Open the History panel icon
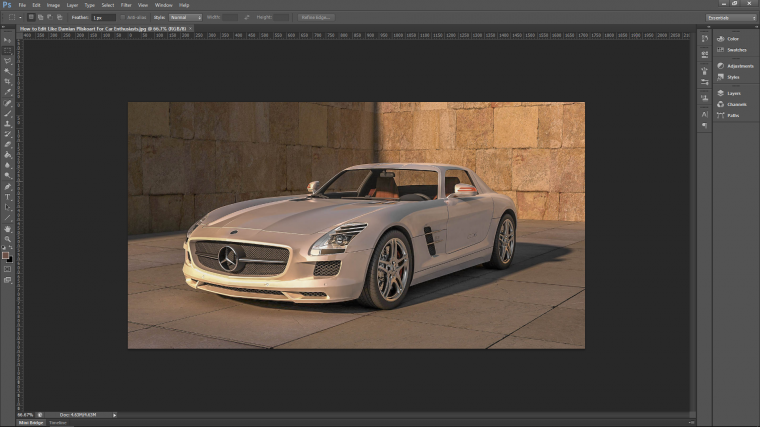 pyautogui.click(x=705, y=39)
